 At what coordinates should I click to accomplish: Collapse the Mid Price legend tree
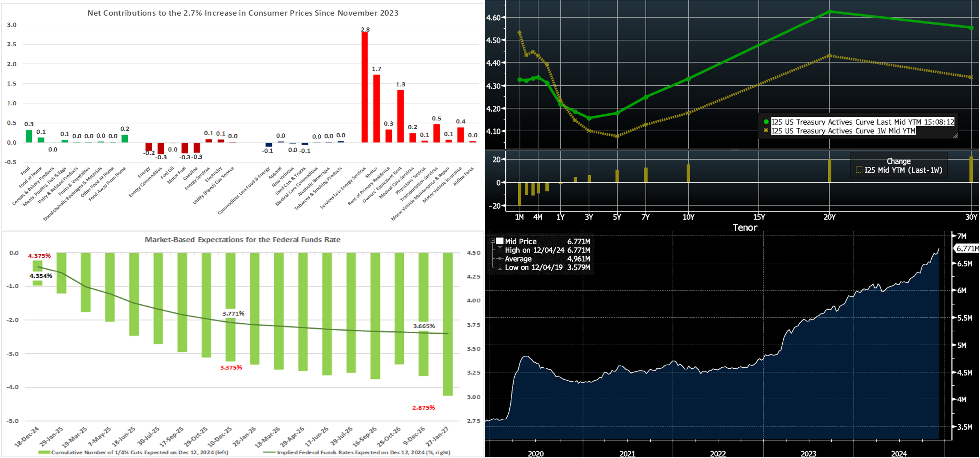(493, 241)
